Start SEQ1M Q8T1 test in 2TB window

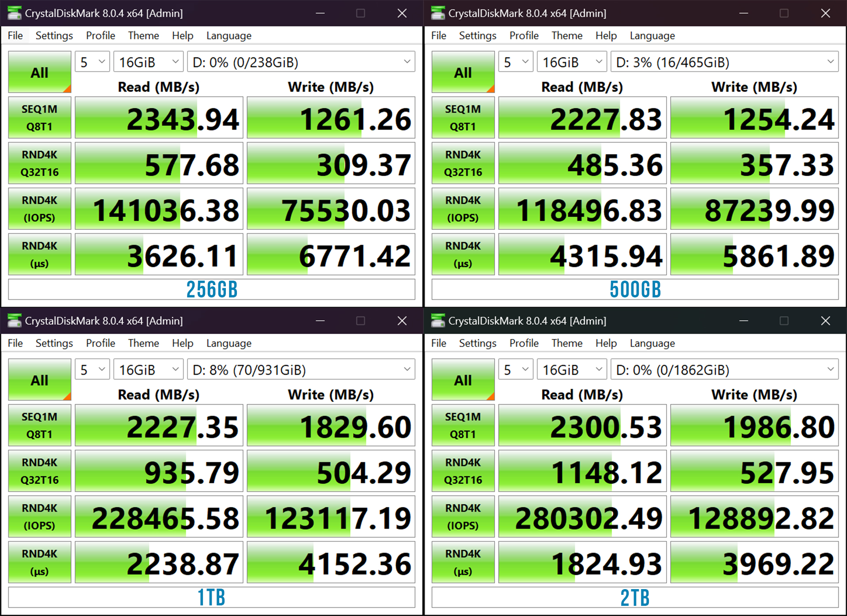point(463,425)
